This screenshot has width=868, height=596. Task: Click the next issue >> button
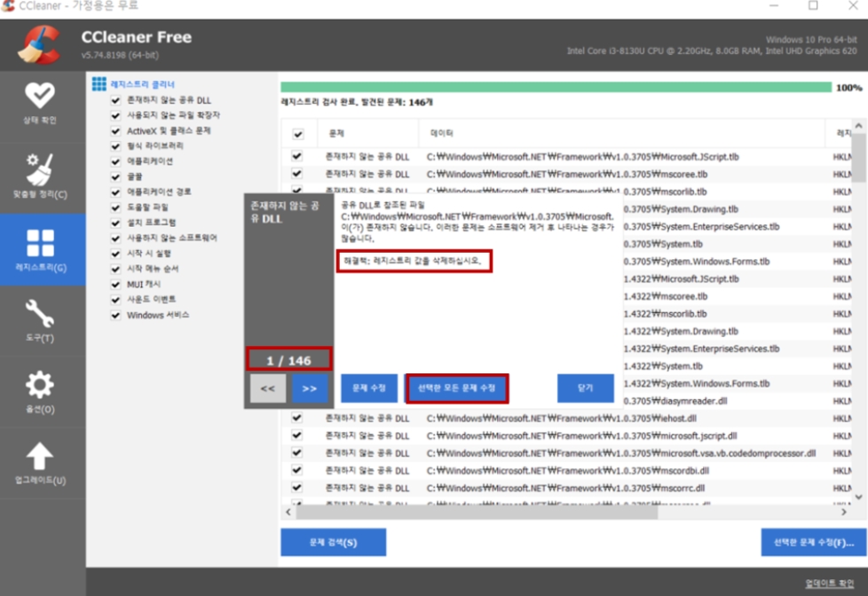tap(310, 388)
